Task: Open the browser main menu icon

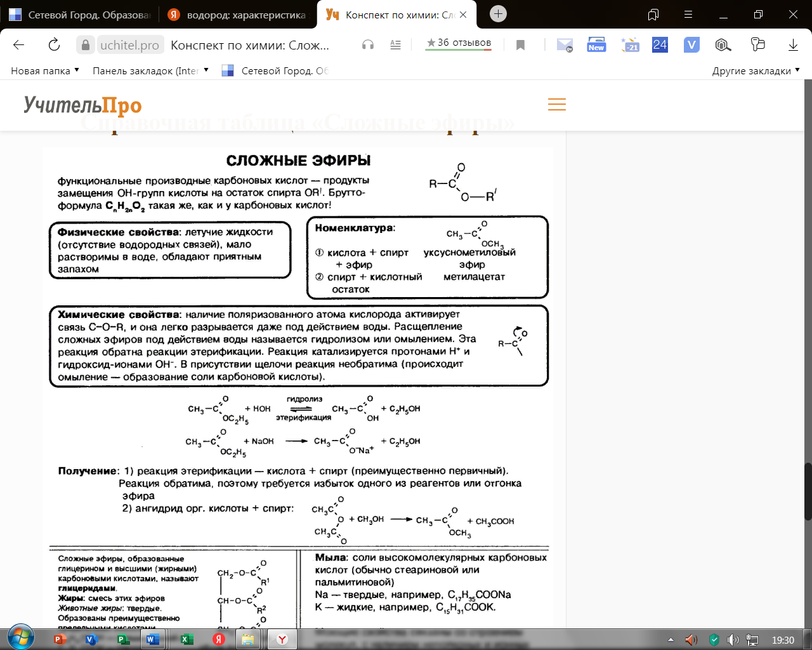Action: [688, 14]
